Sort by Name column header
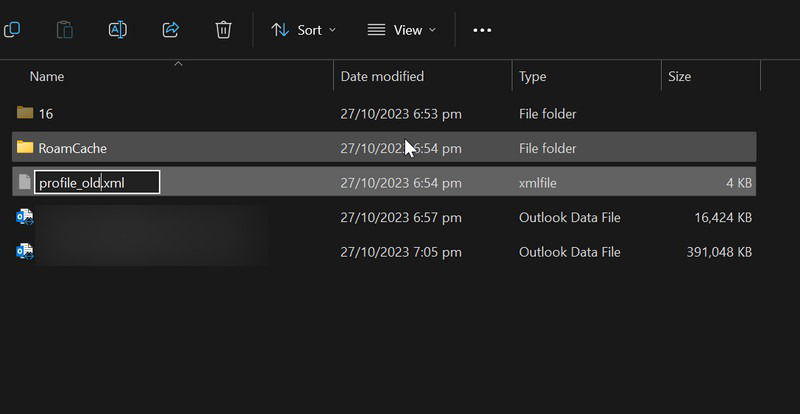Viewport: 800px width, 414px height. 47,77
